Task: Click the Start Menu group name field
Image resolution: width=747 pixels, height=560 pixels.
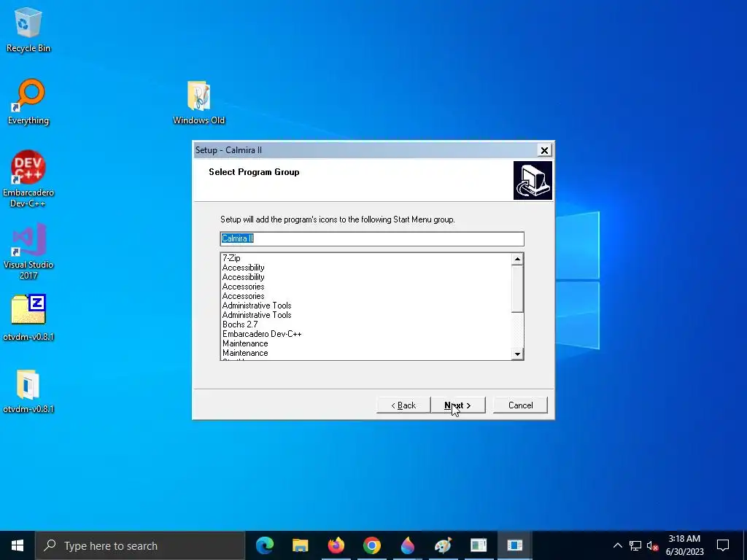Action: coord(372,238)
